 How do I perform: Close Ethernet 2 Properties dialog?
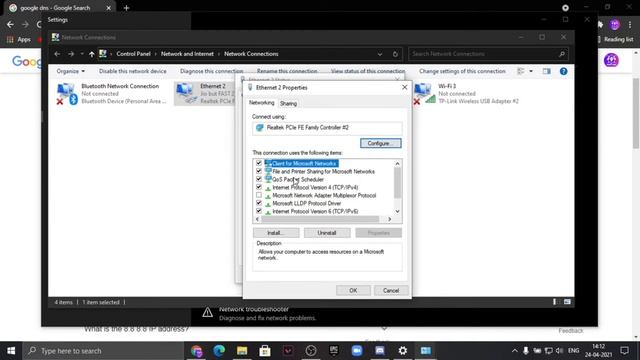coord(404,87)
